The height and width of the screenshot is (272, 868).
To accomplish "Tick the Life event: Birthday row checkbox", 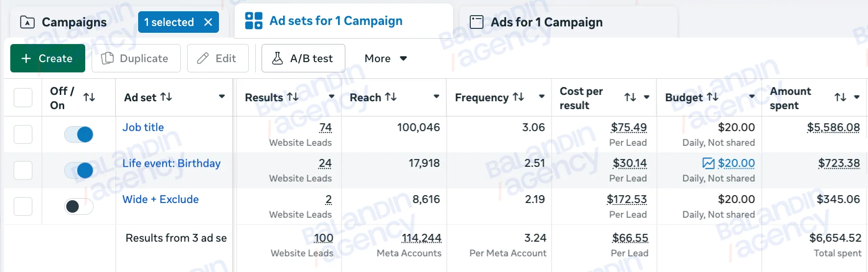I will point(23,170).
